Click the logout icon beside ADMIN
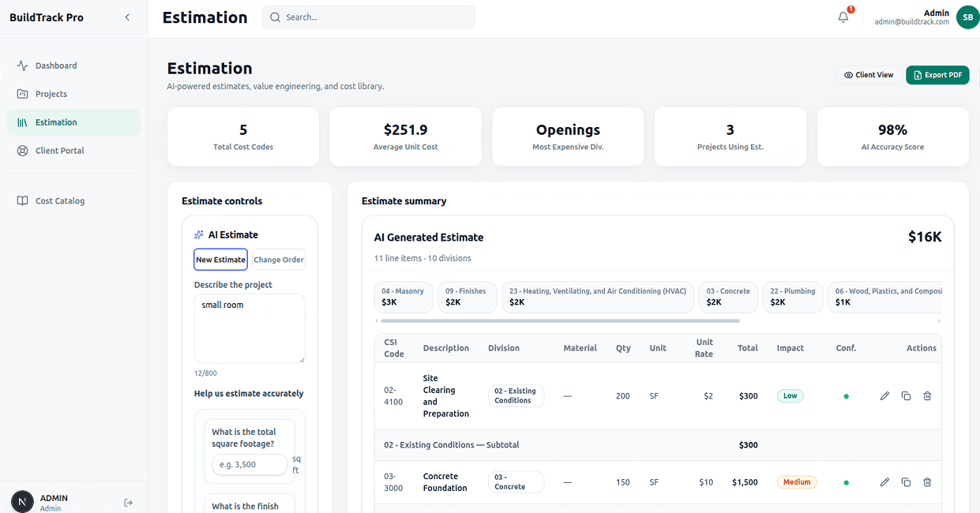Image resolution: width=980 pixels, height=513 pixels. (129, 503)
